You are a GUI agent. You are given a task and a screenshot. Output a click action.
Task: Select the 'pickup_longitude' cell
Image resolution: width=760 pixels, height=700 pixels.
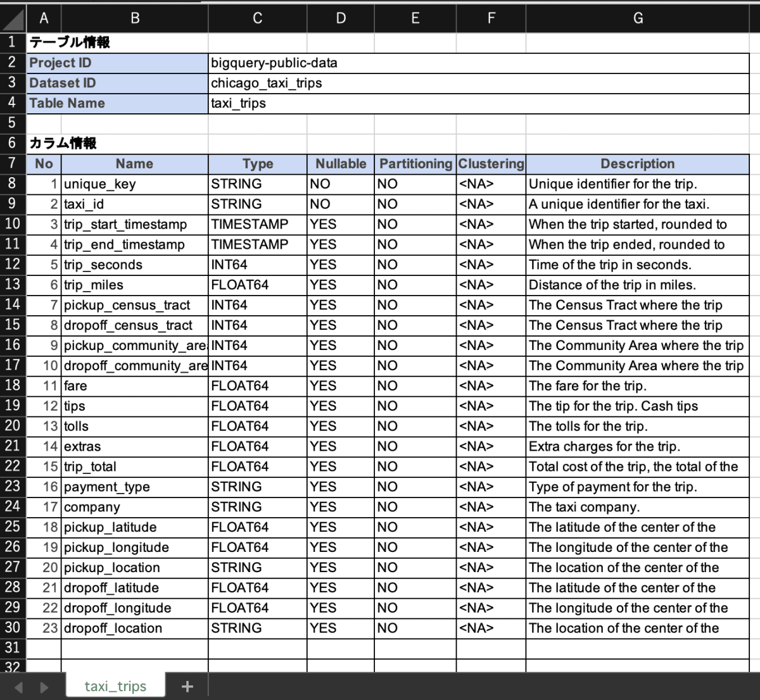(135, 547)
